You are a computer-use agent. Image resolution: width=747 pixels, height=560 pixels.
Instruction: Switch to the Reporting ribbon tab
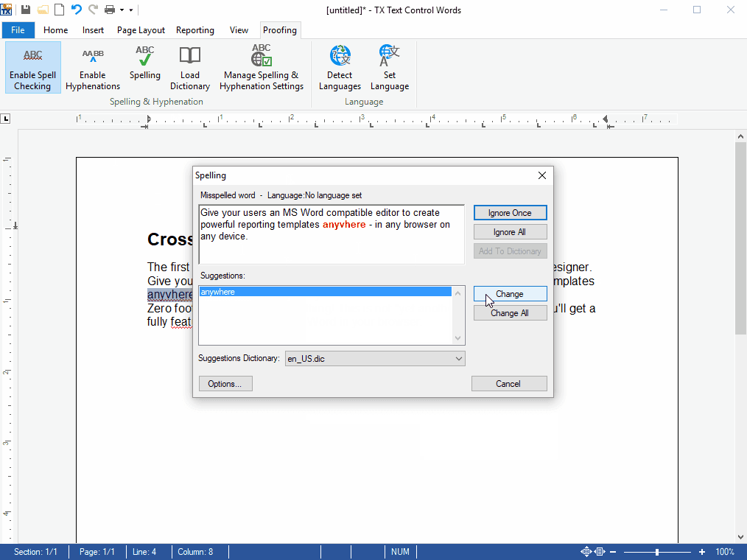click(x=194, y=30)
